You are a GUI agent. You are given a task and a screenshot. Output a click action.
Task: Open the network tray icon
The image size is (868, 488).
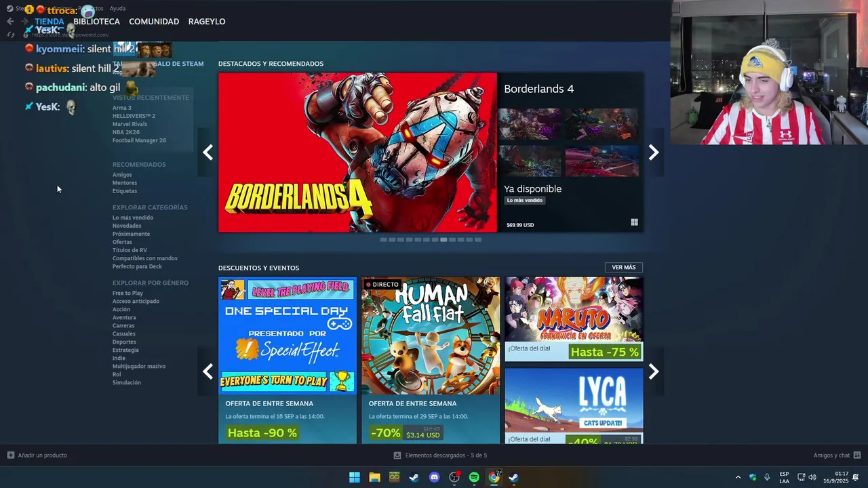801,477
